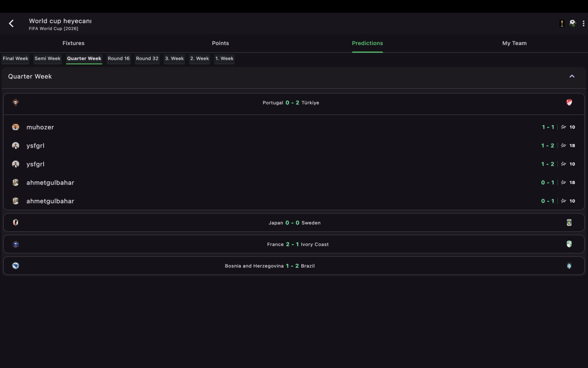Screen dimensions: 588x368
Task: Click points icon beside ysfgrl's 10
Action: click(x=564, y=164)
